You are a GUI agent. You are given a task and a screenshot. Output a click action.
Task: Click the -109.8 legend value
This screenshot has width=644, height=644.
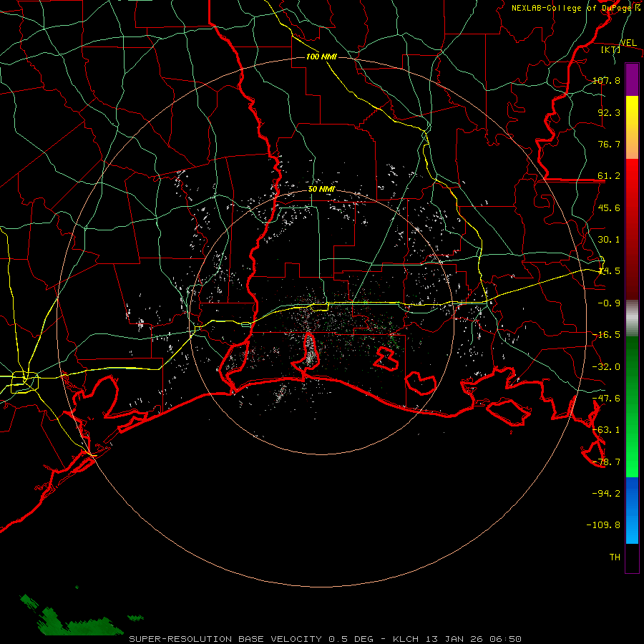coord(603,525)
